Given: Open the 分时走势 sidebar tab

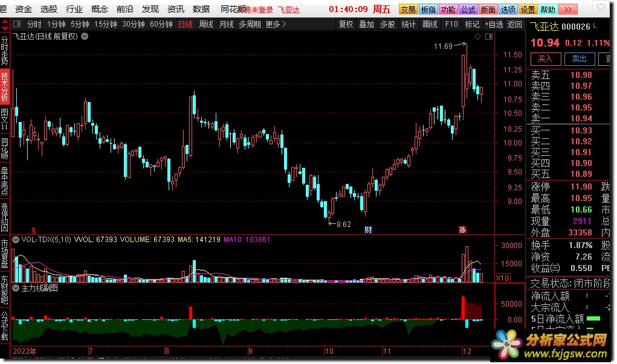Looking at the screenshot, I should coord(5,51).
